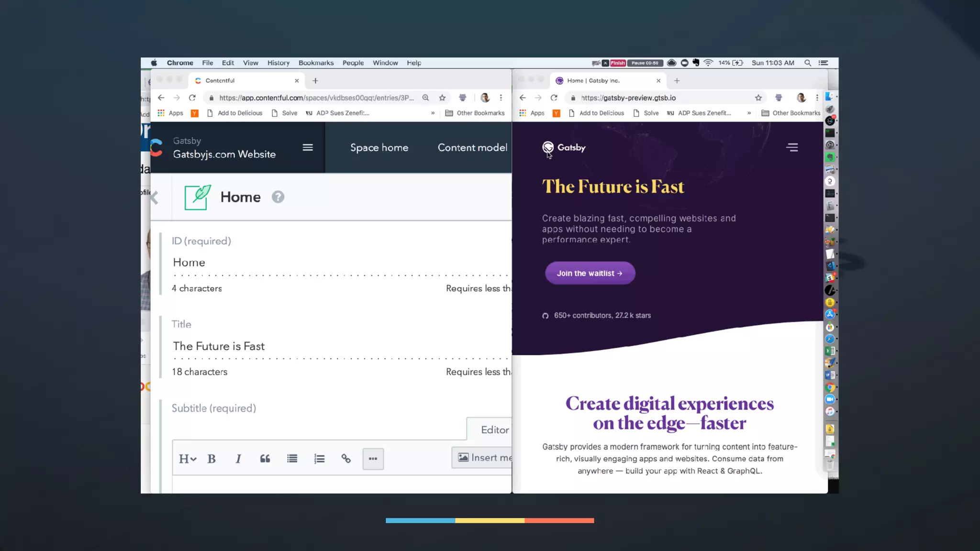
Task: Open the Bookmarks menu in menu bar
Action: (x=316, y=63)
